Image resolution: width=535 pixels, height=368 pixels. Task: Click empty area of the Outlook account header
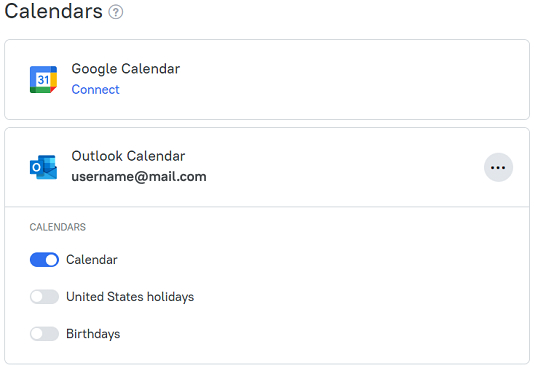[341, 167]
